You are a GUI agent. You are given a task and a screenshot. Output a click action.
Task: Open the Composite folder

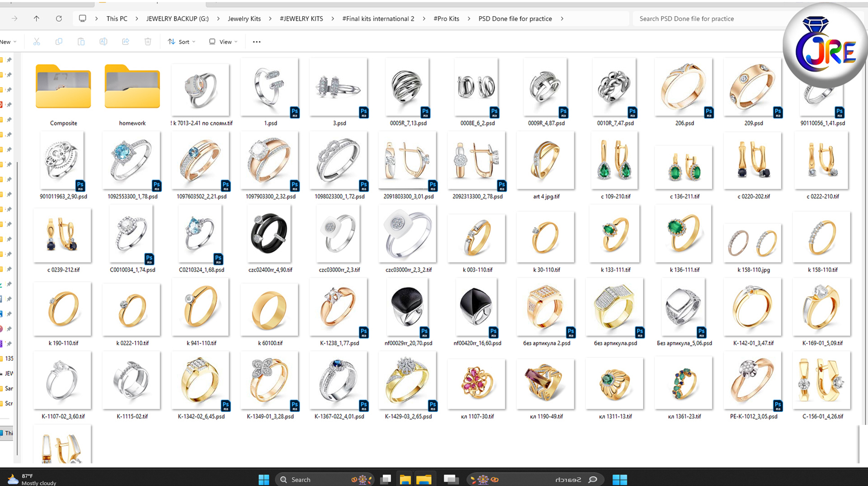[63, 86]
